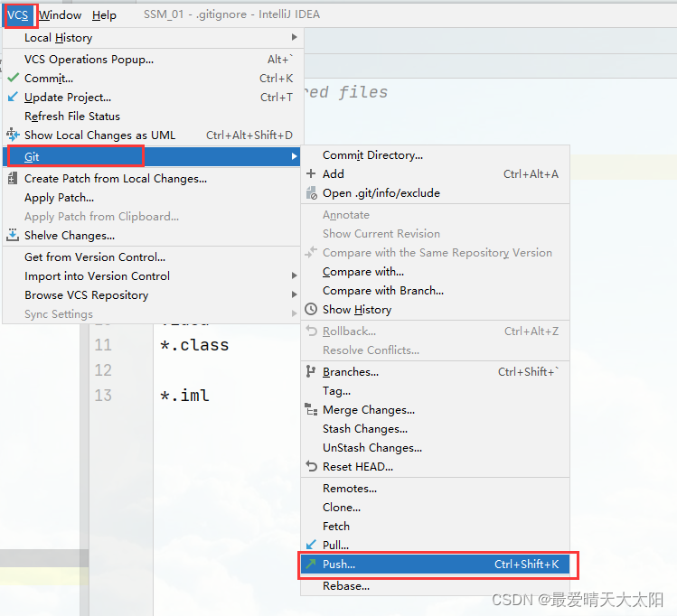Click the *.class text in editor
Viewport: 677px width, 616px height.
(x=194, y=345)
